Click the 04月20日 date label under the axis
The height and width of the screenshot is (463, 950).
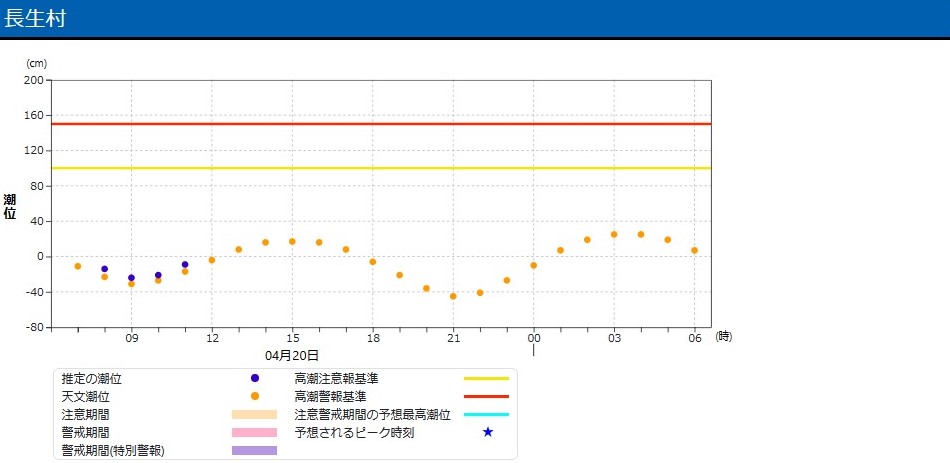click(x=292, y=354)
